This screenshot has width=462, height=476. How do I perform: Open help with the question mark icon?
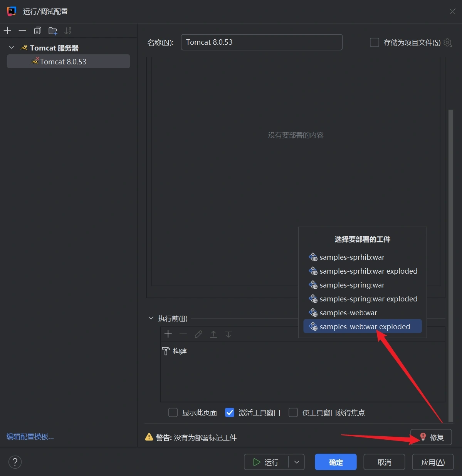[15, 462]
